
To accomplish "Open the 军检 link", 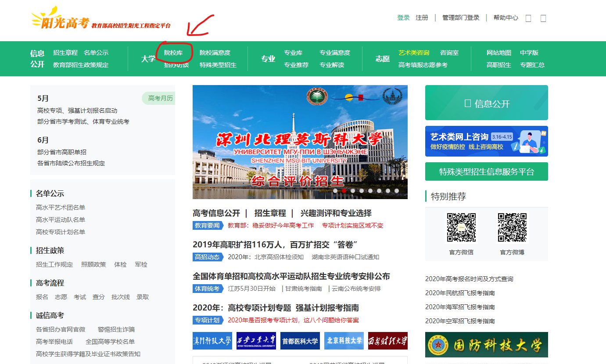I will [141, 264].
